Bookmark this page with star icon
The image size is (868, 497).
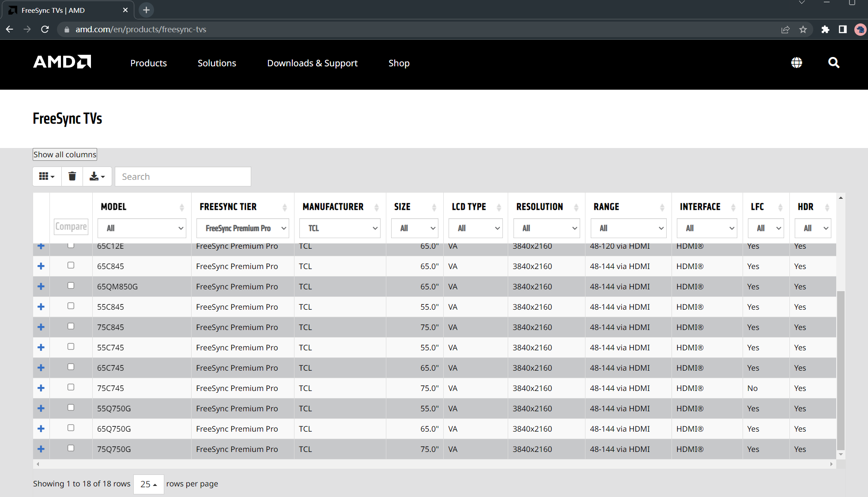[x=803, y=30]
